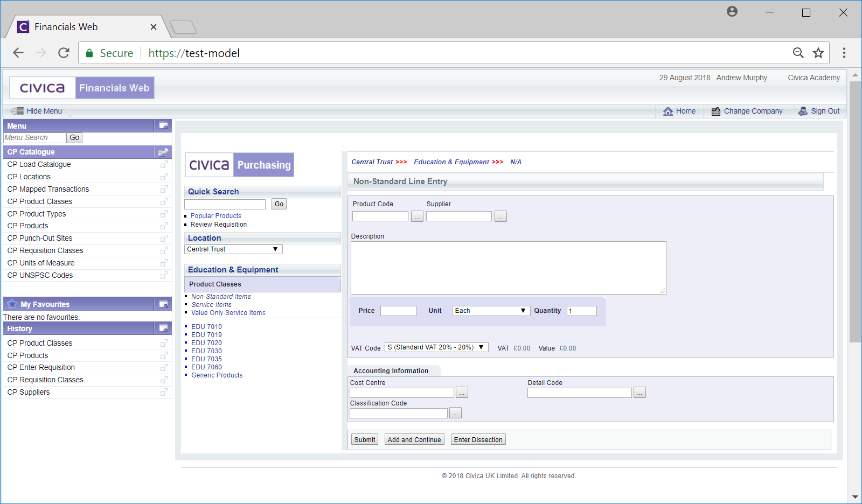The image size is (862, 504).
Task: Click into the Menu Search field
Action: click(x=34, y=138)
